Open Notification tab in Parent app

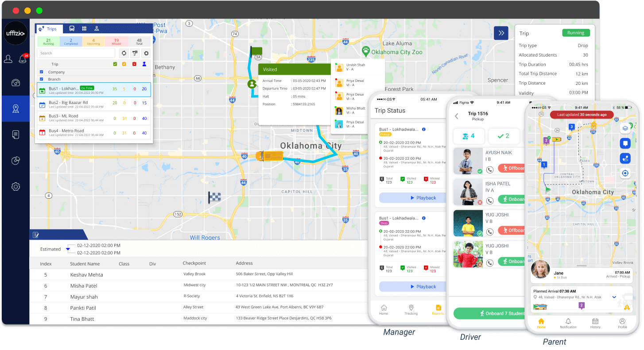[568, 323]
